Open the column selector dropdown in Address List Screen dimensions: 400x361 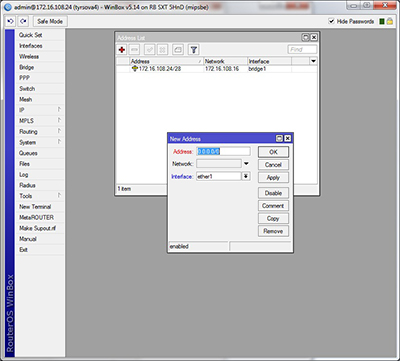pyautogui.click(x=313, y=61)
